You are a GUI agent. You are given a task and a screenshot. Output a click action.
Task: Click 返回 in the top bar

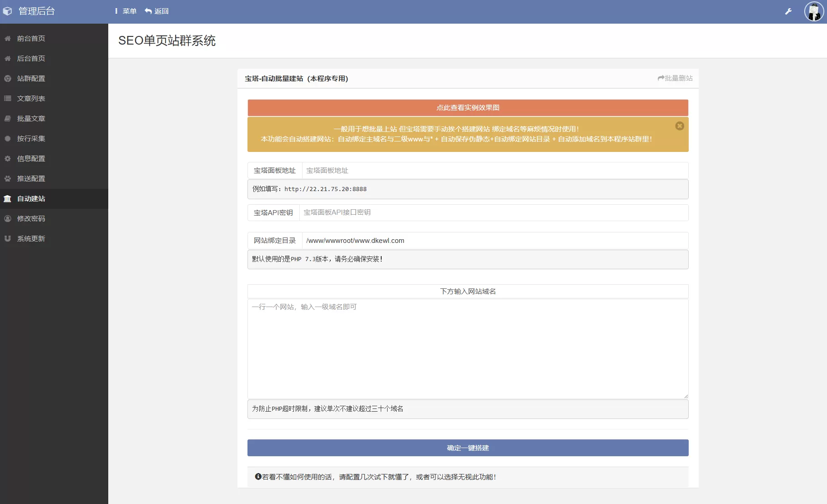click(156, 11)
